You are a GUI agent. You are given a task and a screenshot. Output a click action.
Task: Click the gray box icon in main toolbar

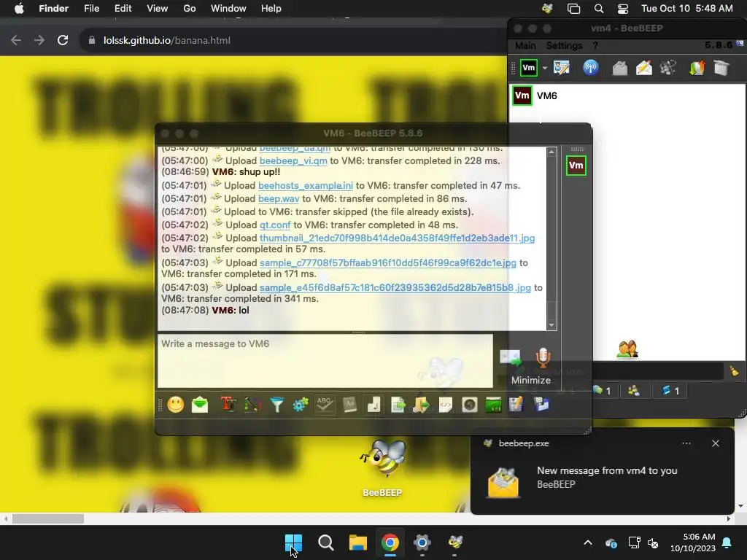pyautogui.click(x=721, y=68)
